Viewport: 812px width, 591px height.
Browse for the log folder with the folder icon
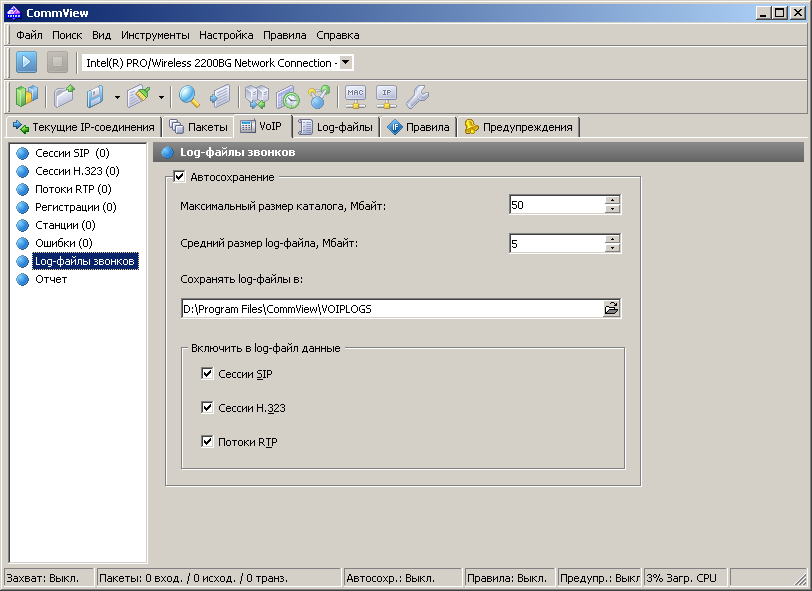[612, 309]
